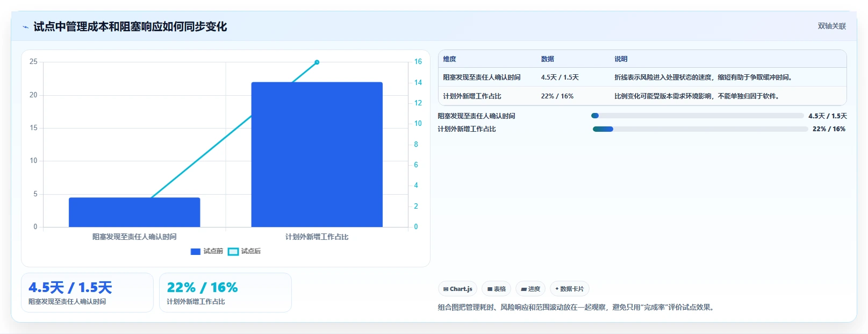This screenshot has height=334, width=868.
Task: Click the header icon beside the title
Action: click(25, 27)
